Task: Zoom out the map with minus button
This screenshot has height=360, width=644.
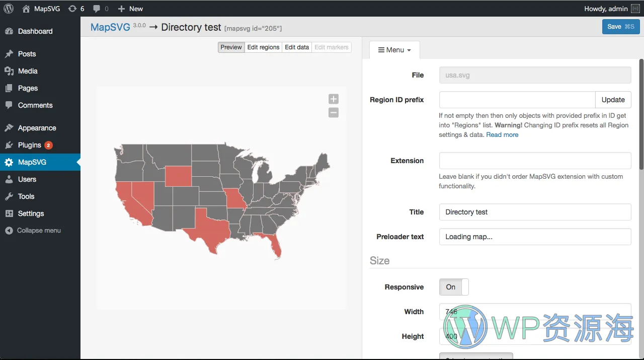Action: point(334,112)
